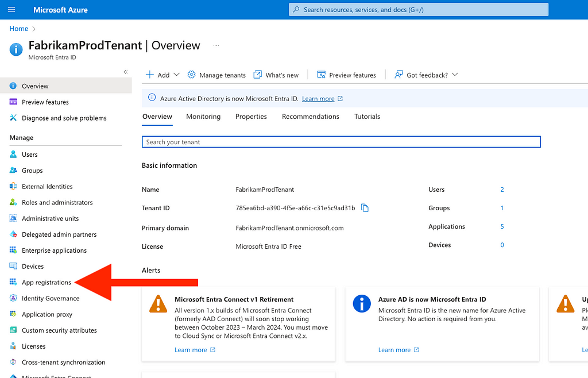Screen dimensions: 588x378
Task: Click the Got feedback person icon
Action: (x=399, y=75)
